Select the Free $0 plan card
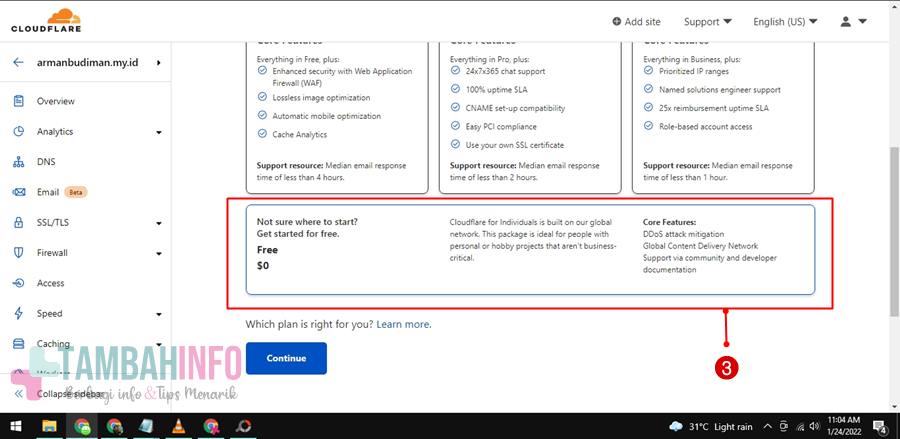 (x=530, y=250)
